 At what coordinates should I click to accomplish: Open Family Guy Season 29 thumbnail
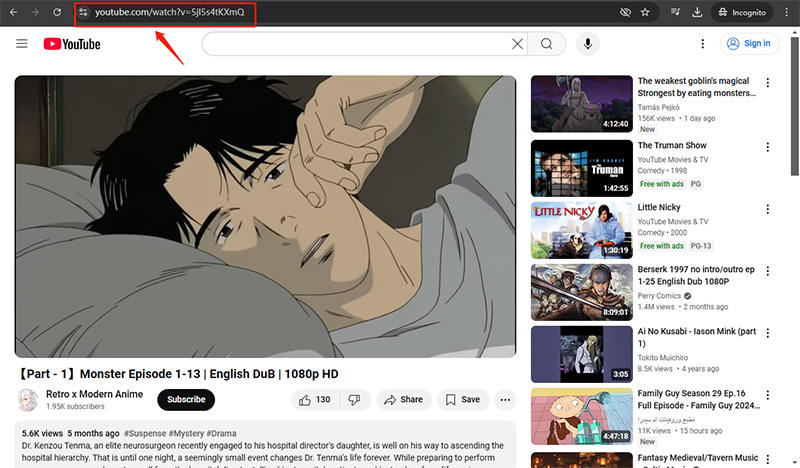click(x=582, y=416)
